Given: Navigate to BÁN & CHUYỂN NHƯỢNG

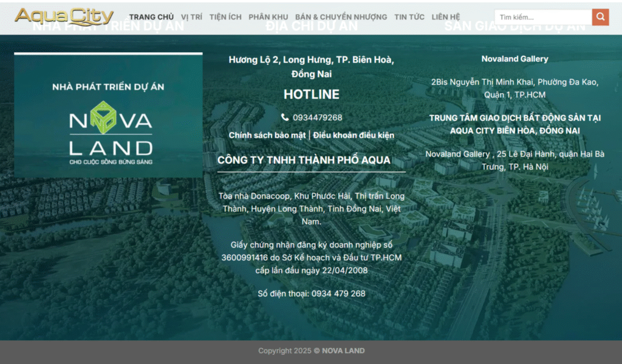Looking at the screenshot, I should [341, 17].
